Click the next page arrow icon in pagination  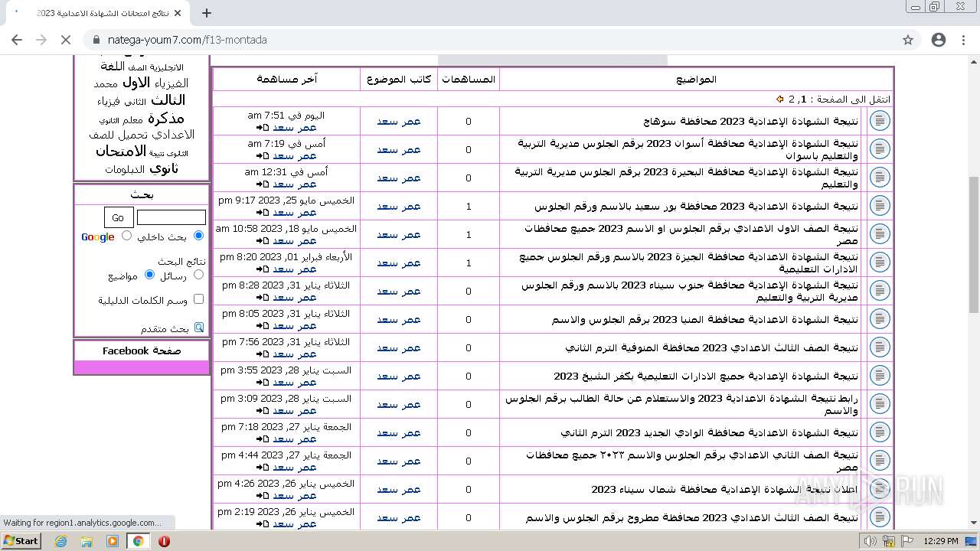pyautogui.click(x=780, y=99)
